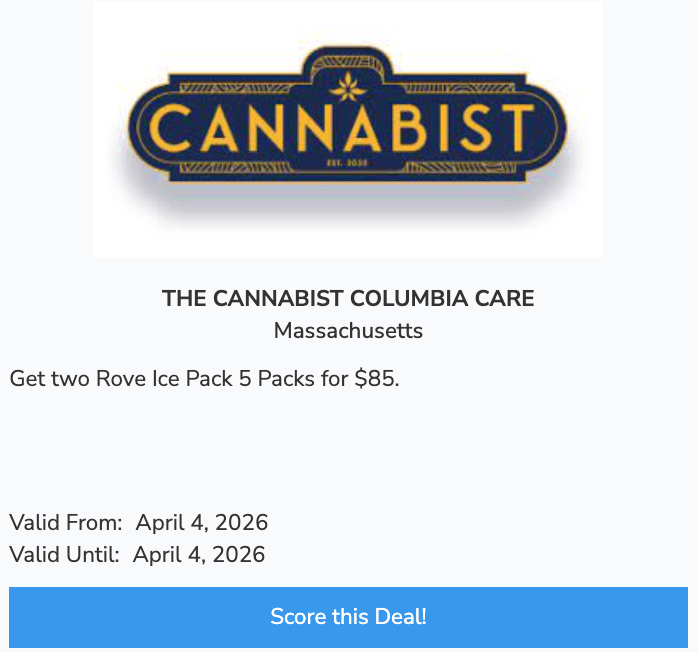This screenshot has height=652, width=698.
Task: Click the Valid Until label
Action: pyautogui.click(x=64, y=555)
